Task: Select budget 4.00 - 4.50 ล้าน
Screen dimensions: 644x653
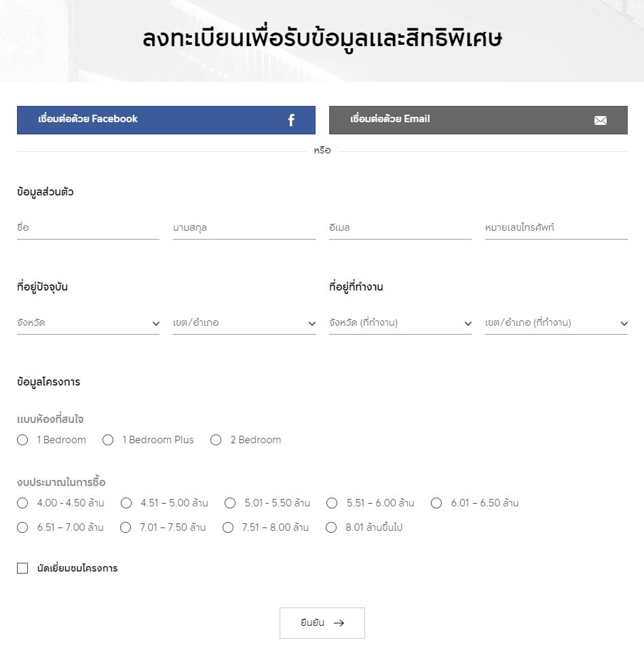Action: (x=22, y=503)
